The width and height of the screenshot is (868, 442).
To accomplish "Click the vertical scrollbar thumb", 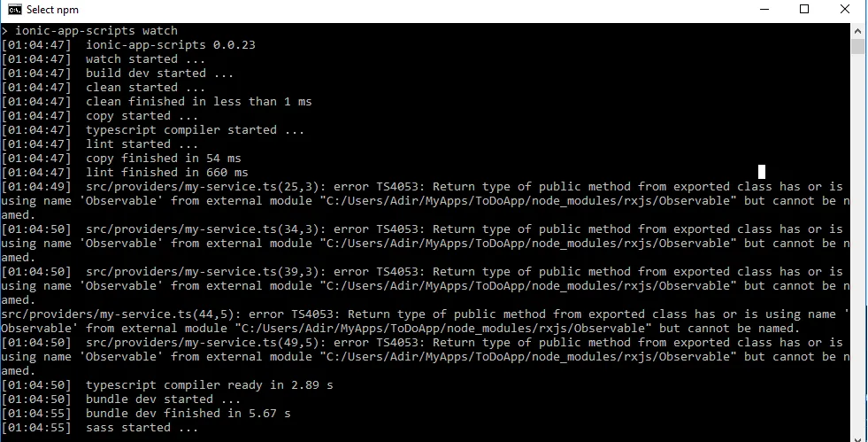I will [857, 45].
